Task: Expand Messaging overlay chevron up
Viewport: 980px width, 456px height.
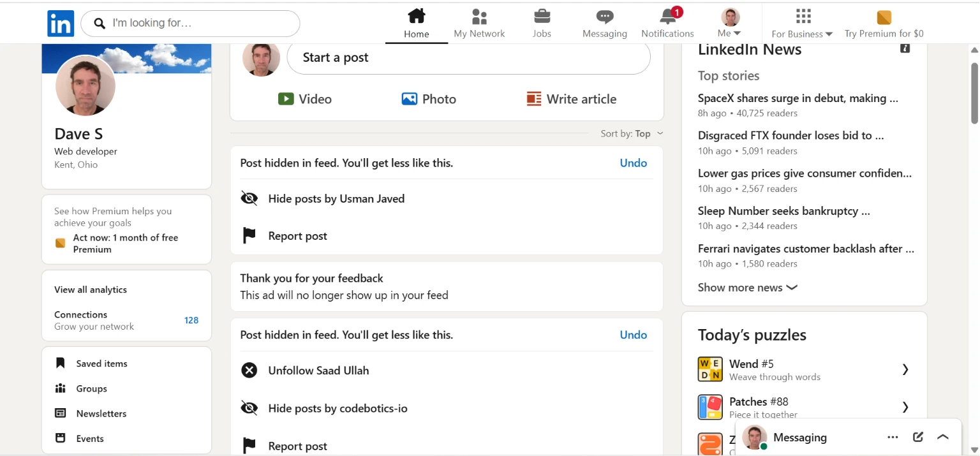Action: click(943, 437)
